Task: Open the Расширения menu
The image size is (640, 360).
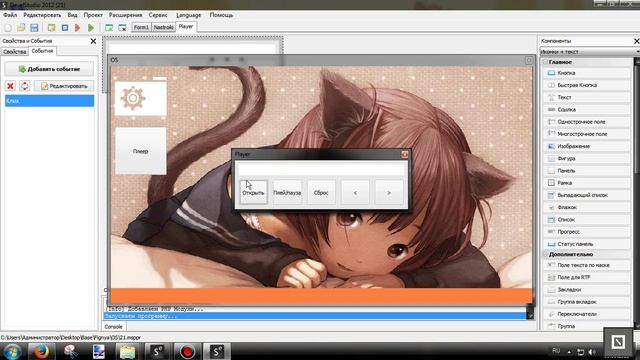Action: 125,15
